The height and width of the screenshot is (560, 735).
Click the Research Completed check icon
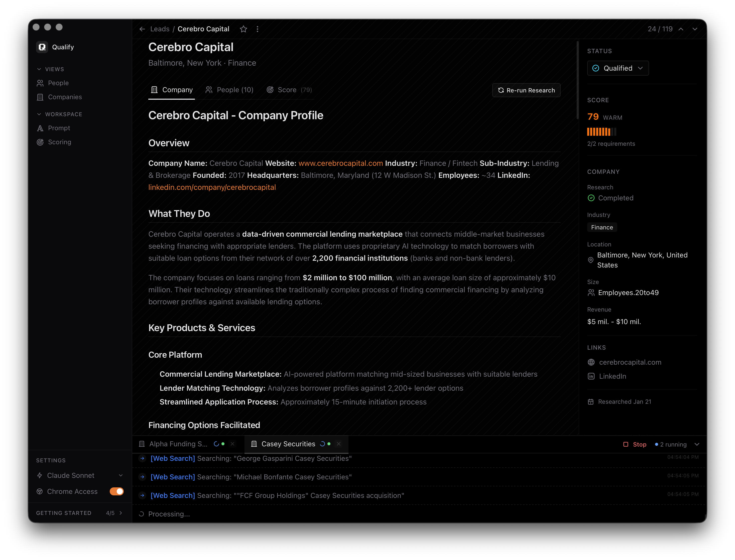[x=591, y=198]
